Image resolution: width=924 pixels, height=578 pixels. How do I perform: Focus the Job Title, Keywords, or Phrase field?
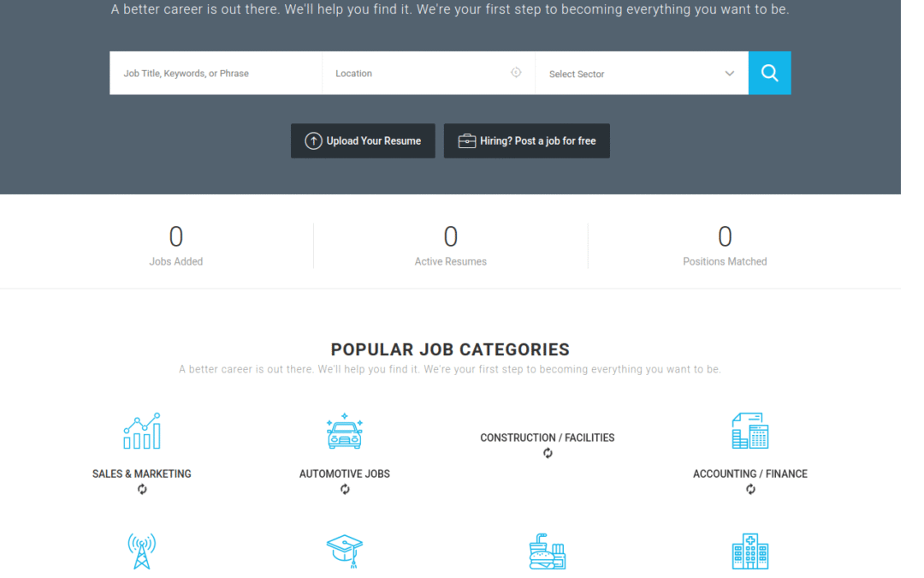(x=216, y=74)
